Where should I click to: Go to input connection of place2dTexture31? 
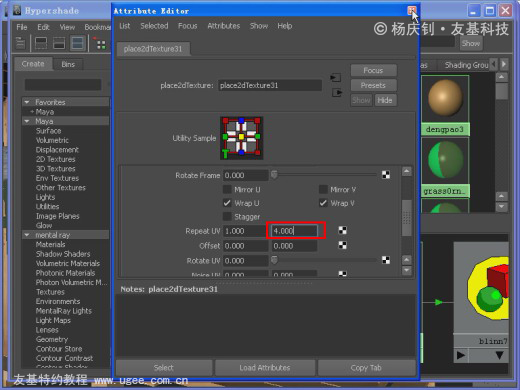coord(336,78)
